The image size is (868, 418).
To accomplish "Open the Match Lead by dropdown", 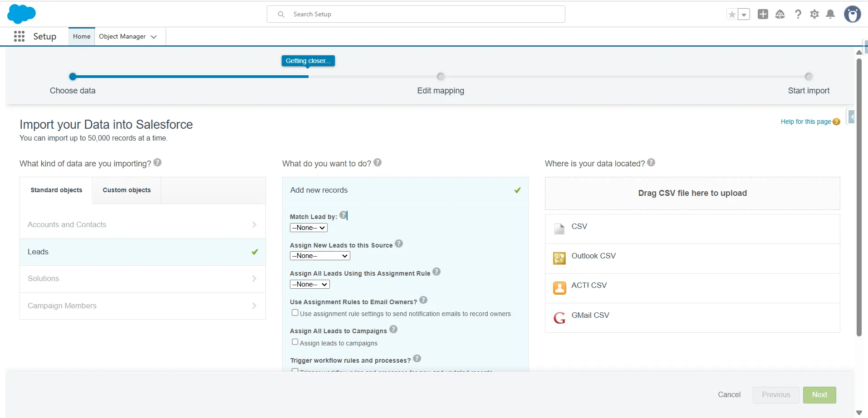I will (x=309, y=228).
